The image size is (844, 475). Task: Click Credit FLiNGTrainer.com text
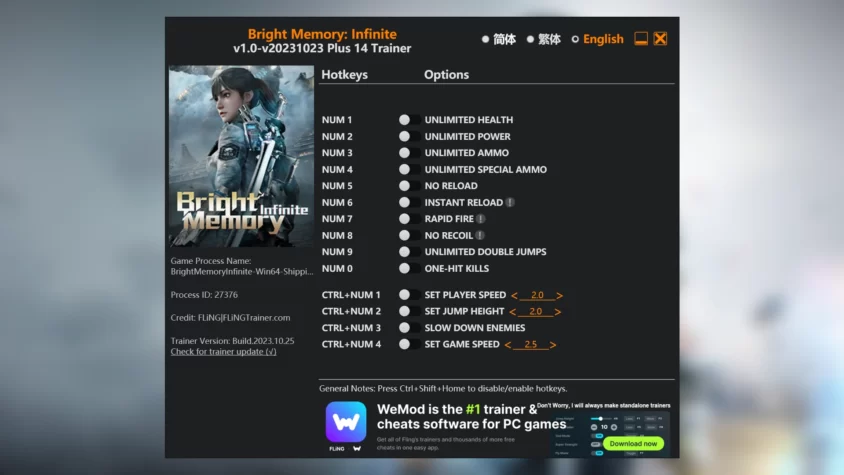coord(230,318)
